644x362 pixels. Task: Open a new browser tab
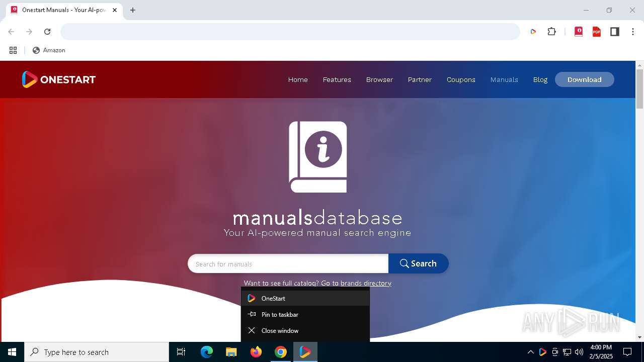coord(133,10)
